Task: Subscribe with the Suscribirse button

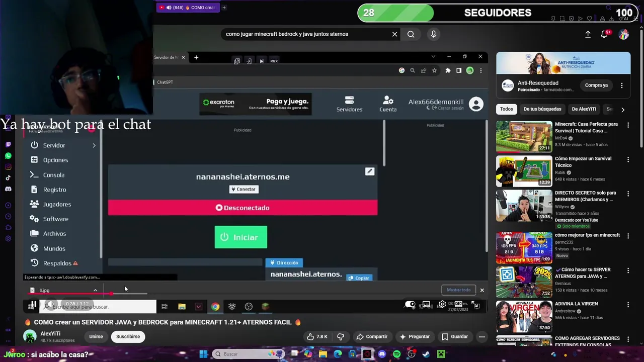Action: click(128, 336)
